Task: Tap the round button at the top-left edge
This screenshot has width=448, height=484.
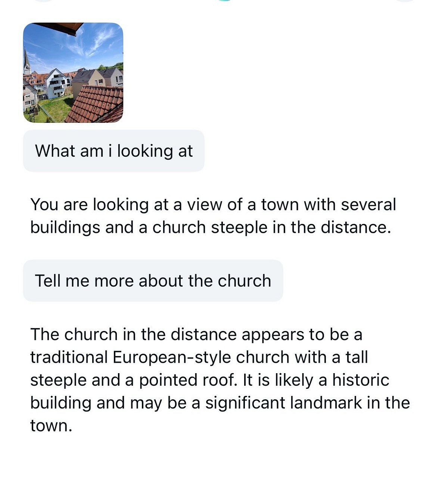Action: [x=44, y=0]
